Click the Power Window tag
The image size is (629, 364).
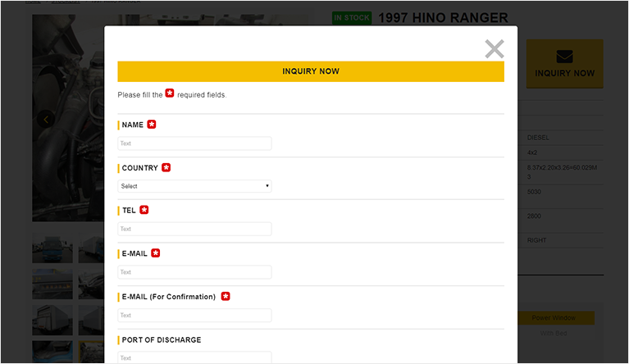pyautogui.click(x=554, y=318)
